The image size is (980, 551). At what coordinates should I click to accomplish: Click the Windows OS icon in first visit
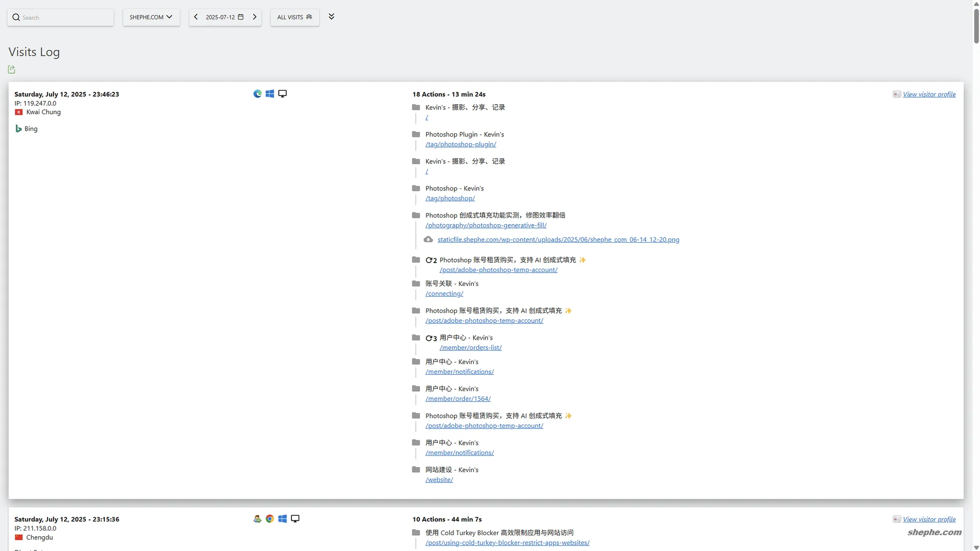pyautogui.click(x=270, y=94)
